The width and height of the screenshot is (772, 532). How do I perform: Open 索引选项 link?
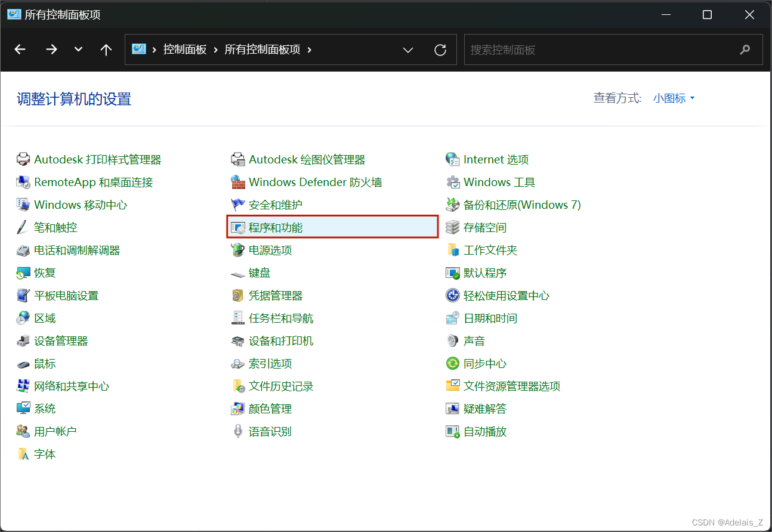point(270,363)
